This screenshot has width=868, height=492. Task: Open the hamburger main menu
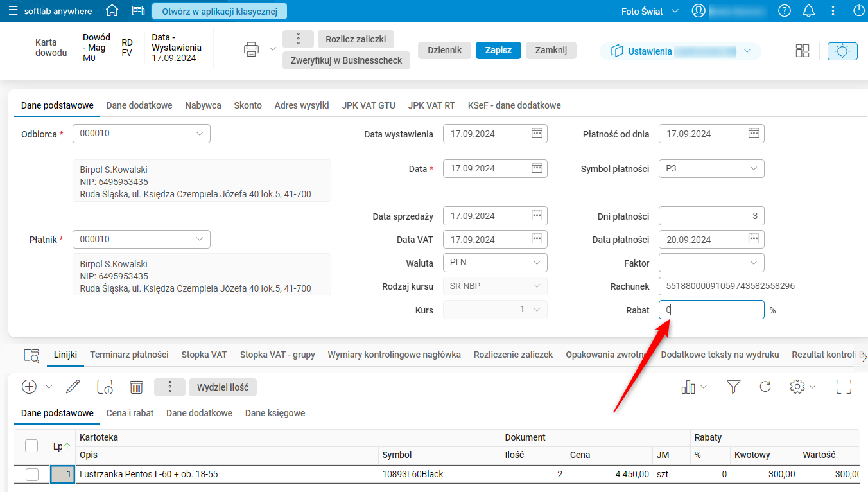[x=13, y=11]
